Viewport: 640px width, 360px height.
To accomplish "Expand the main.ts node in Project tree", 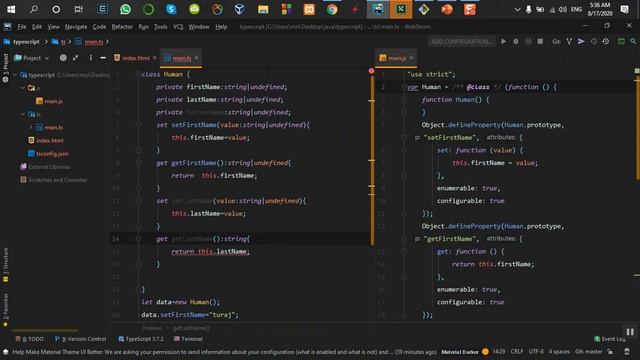I will click(x=31, y=127).
